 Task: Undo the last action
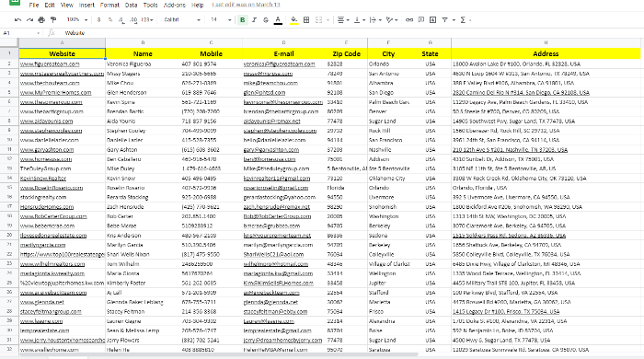[17, 19]
